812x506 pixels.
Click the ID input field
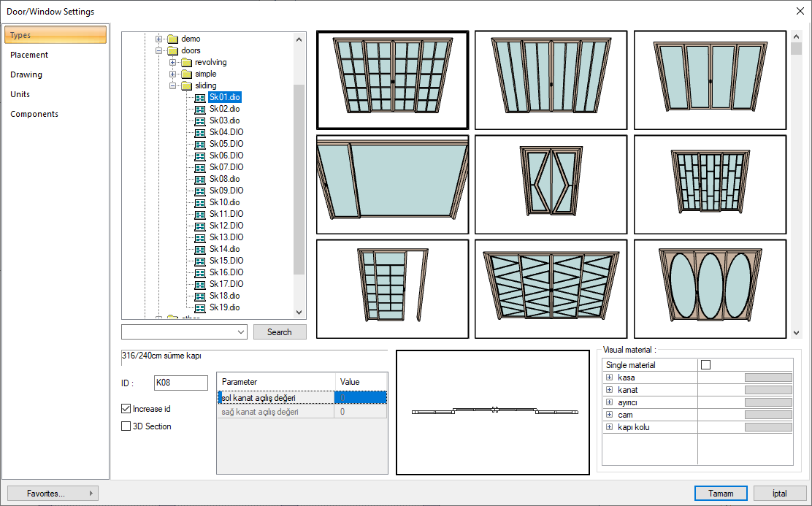click(x=181, y=383)
